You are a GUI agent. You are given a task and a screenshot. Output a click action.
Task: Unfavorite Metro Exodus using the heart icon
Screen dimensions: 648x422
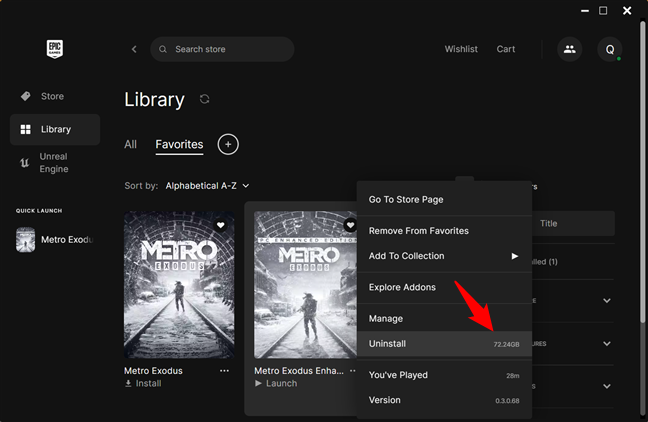pyautogui.click(x=220, y=226)
